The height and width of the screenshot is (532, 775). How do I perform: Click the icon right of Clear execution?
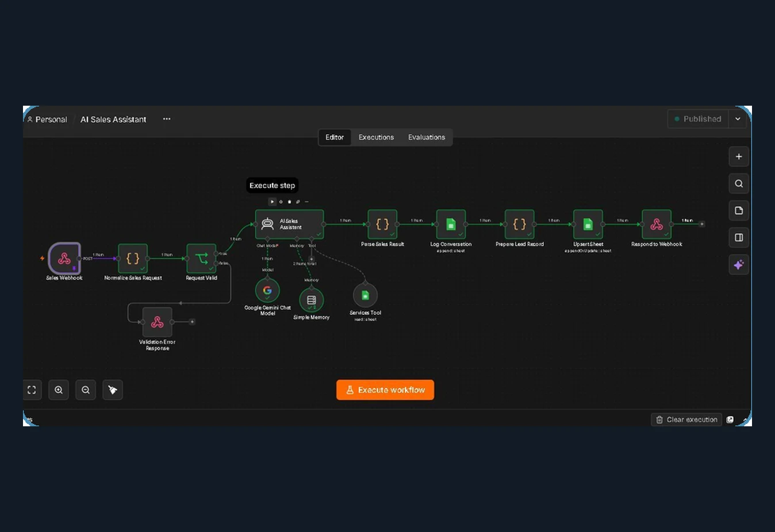[x=730, y=419]
